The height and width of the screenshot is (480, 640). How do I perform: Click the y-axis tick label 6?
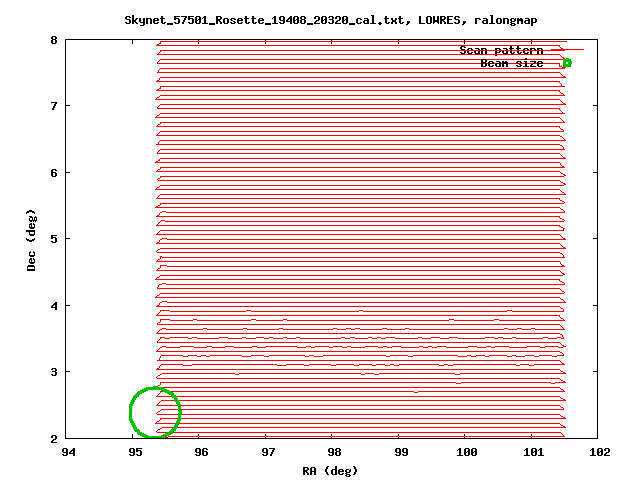(54, 173)
